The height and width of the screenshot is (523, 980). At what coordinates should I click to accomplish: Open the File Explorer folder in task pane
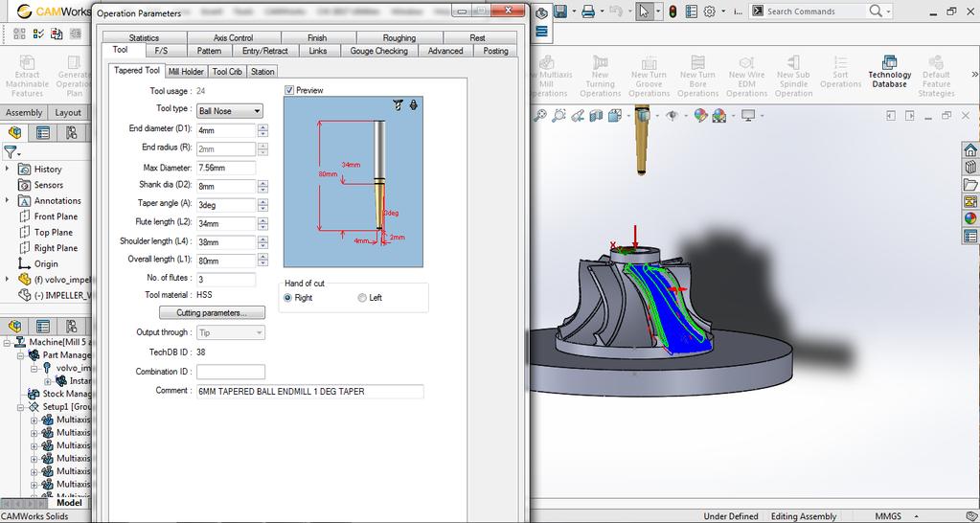pos(970,184)
